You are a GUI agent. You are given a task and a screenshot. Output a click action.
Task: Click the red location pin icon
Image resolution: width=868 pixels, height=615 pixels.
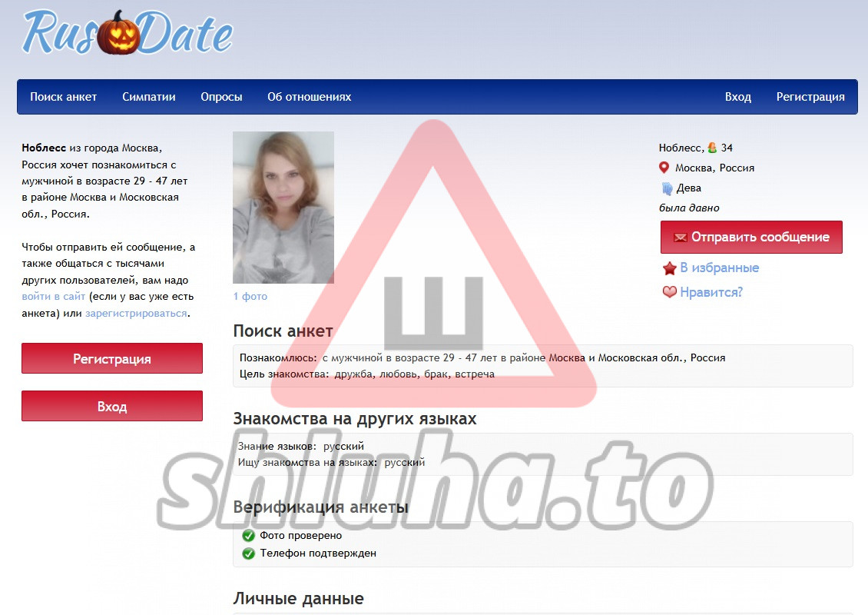pyautogui.click(x=664, y=168)
